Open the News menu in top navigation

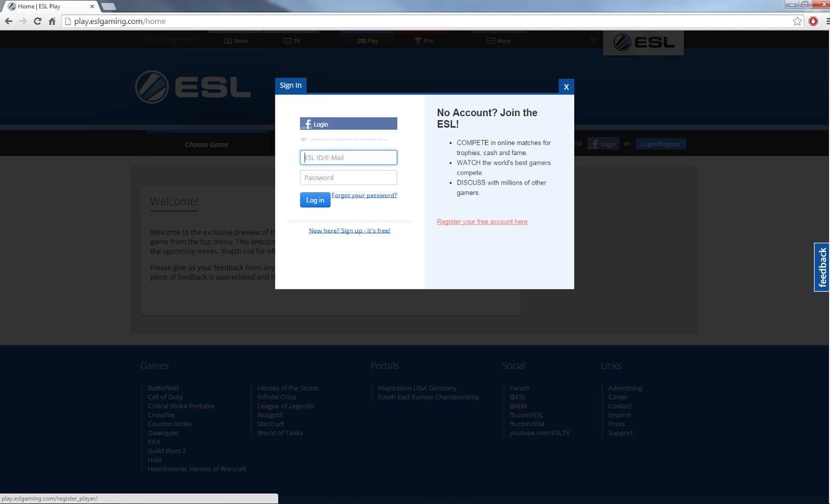[x=236, y=41]
